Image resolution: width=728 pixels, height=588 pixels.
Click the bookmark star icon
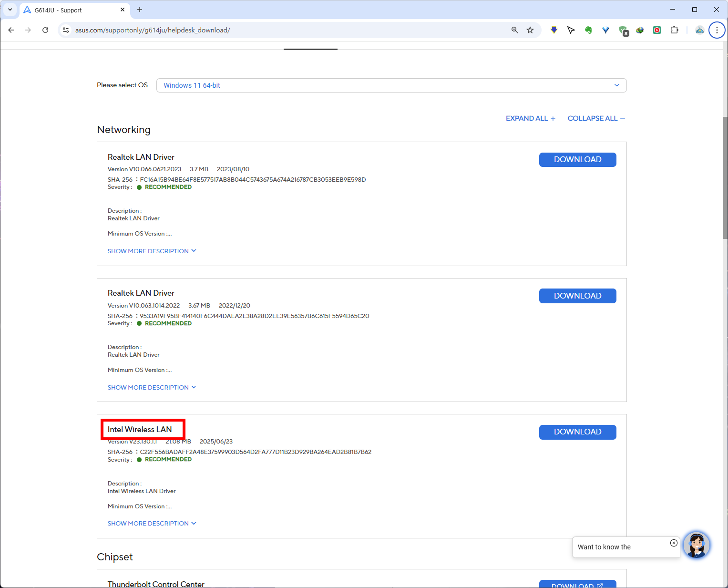tap(530, 30)
